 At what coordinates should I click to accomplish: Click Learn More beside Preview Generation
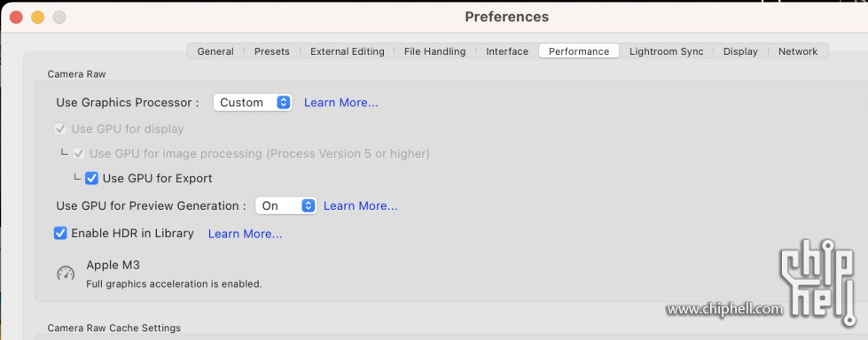(360, 206)
